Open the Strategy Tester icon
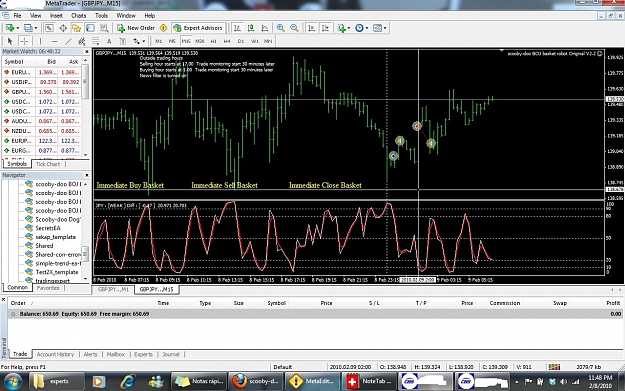 coord(104,28)
